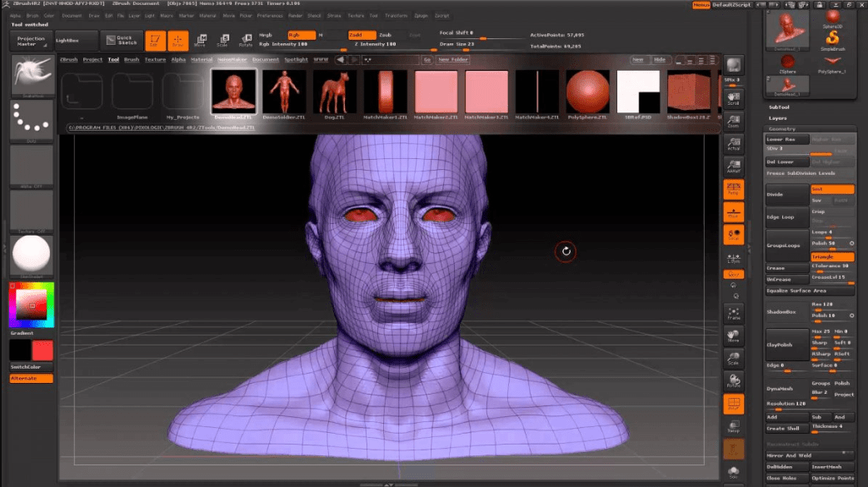Click the Frame view icon
The width and height of the screenshot is (868, 487).
[734, 313]
